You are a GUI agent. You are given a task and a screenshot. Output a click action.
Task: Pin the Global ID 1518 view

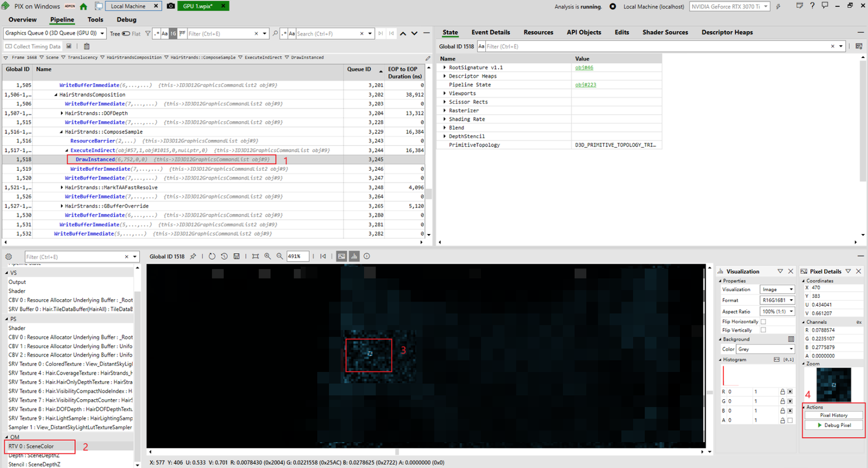pos(193,256)
